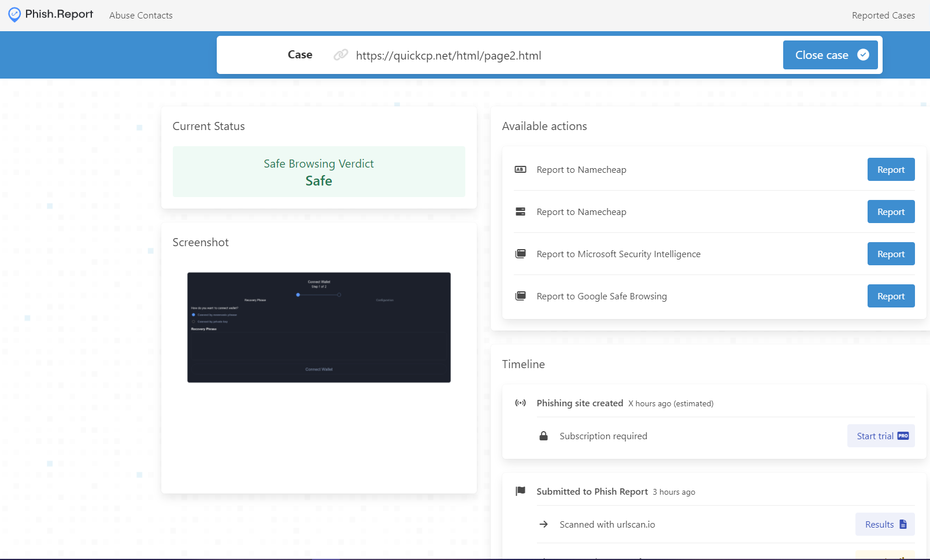930x560 pixels.
Task: Click the Google Safe Browsing row icon
Action: 520,296
